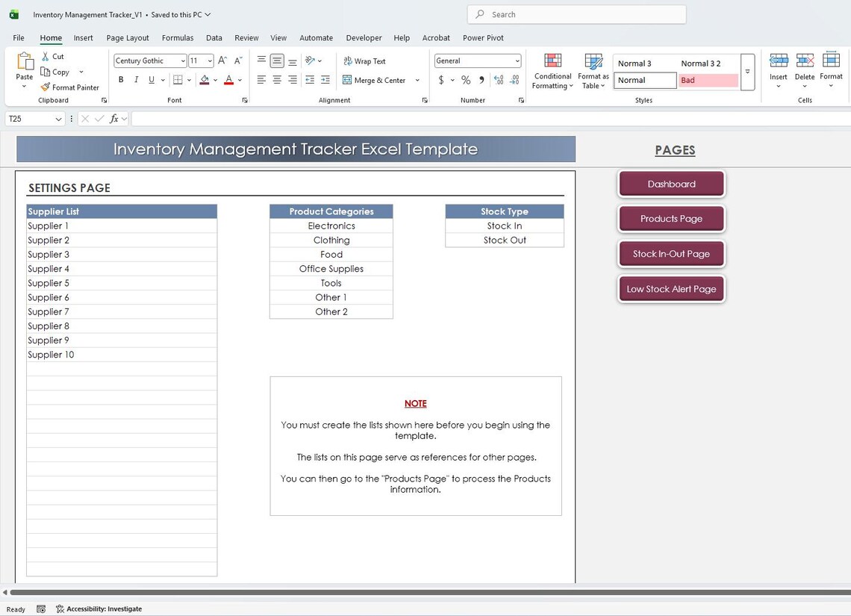Open the File menu
851x616 pixels.
click(19, 37)
